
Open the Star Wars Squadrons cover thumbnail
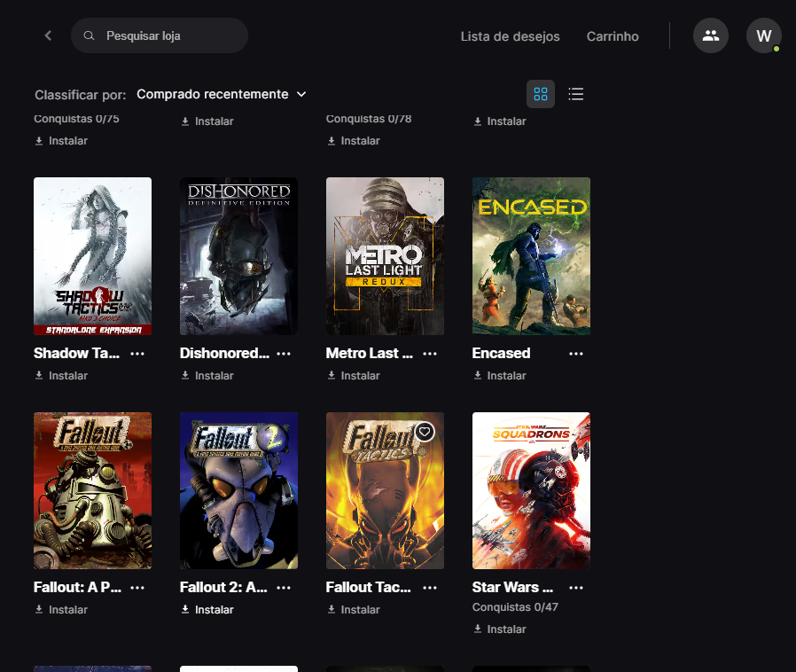tap(531, 490)
